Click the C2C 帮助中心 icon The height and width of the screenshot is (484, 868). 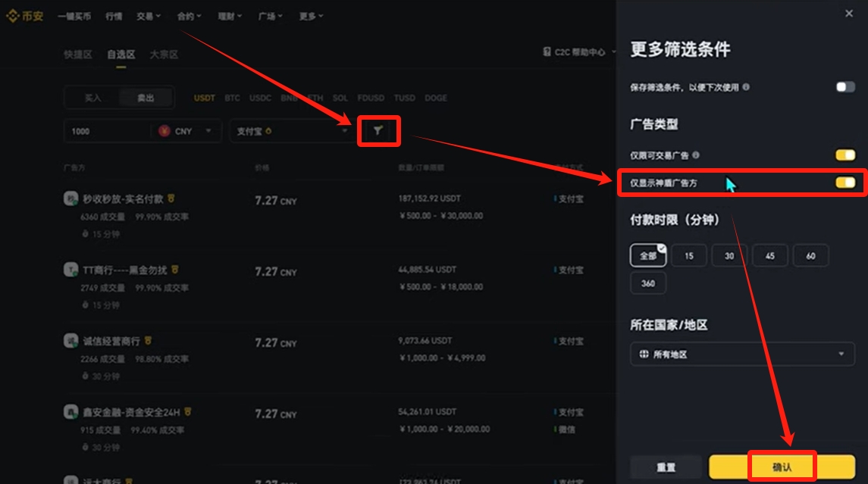pyautogui.click(x=547, y=52)
